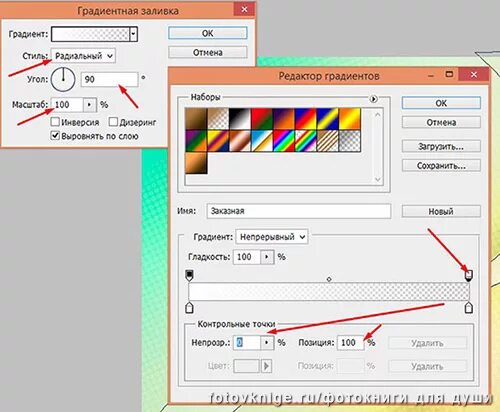Pick the Blue, Red, Yellow gradient preset
This screenshot has width=500, height=412.
tap(306, 119)
